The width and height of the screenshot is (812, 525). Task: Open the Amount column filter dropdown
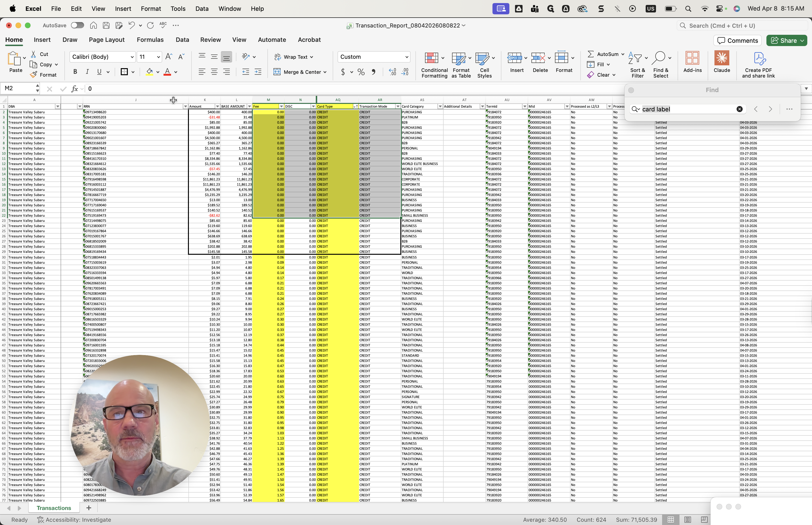[x=217, y=106]
